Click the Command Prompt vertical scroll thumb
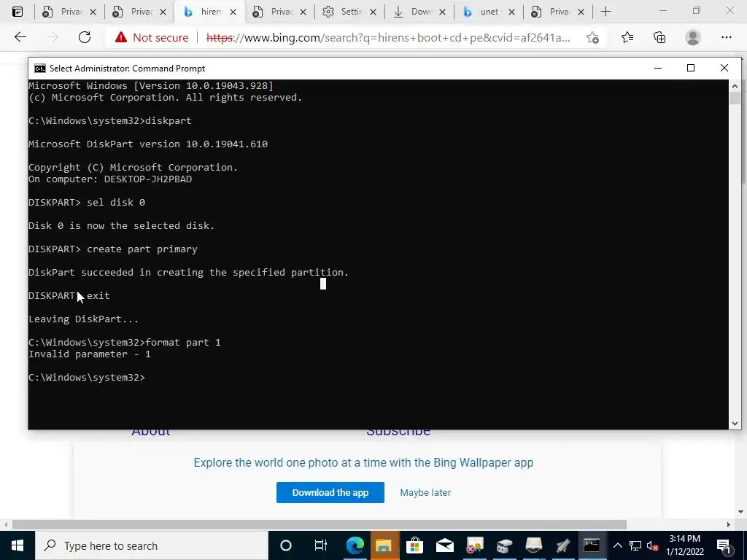The image size is (747, 560). coord(735,98)
